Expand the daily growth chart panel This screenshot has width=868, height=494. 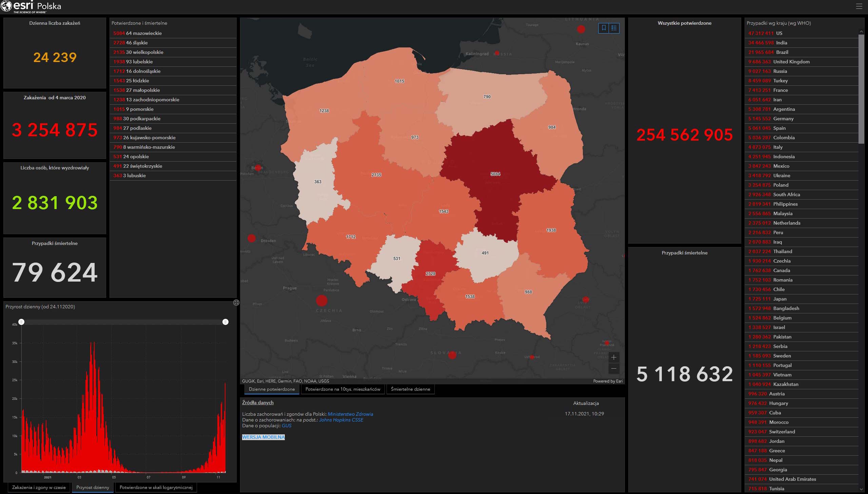pos(236,303)
